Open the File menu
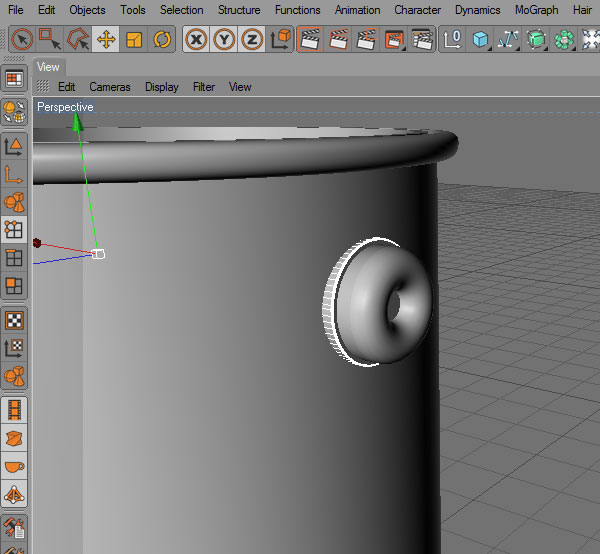The width and height of the screenshot is (600, 554). (x=16, y=10)
